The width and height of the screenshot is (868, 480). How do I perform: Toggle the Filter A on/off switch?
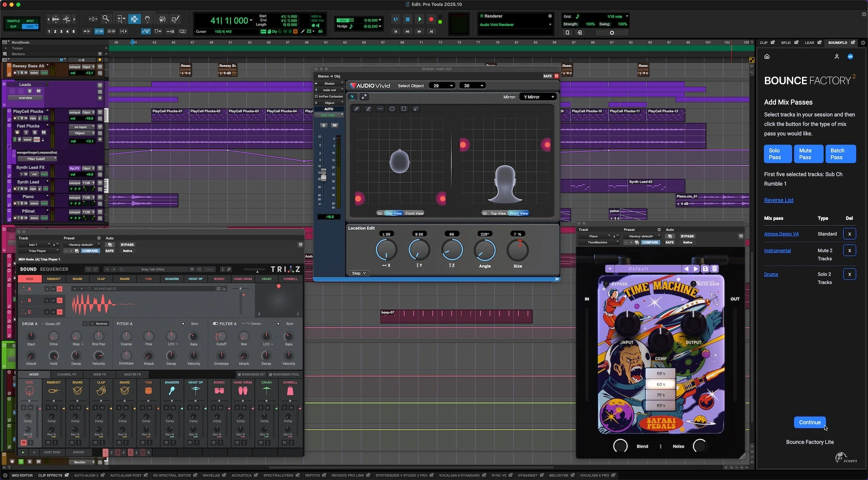click(215, 324)
